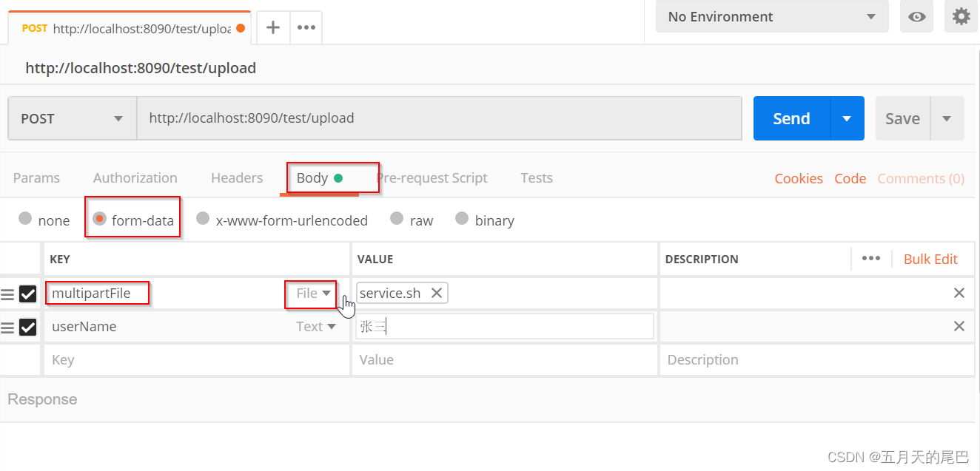Open the environment quick look eye icon
Screen dimensions: 980x471
[916, 16]
